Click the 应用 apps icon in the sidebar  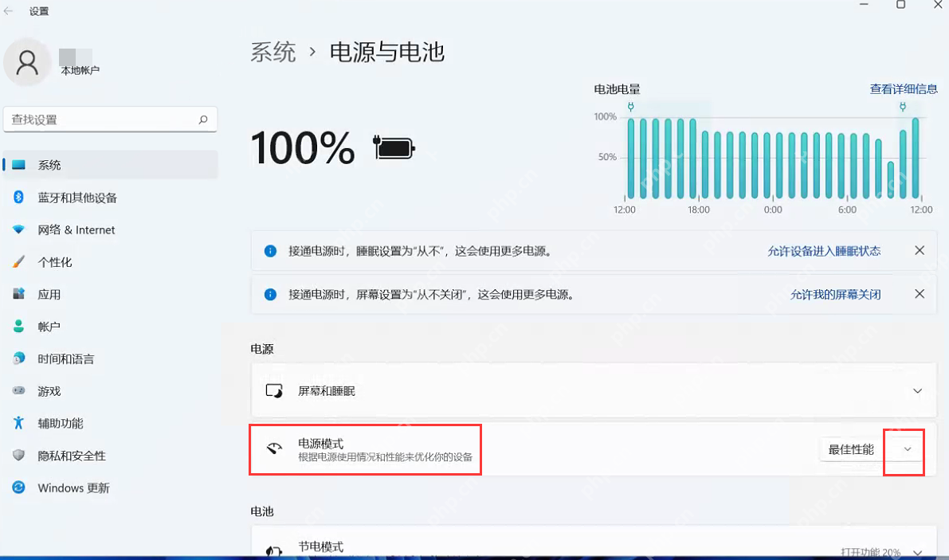(x=19, y=294)
